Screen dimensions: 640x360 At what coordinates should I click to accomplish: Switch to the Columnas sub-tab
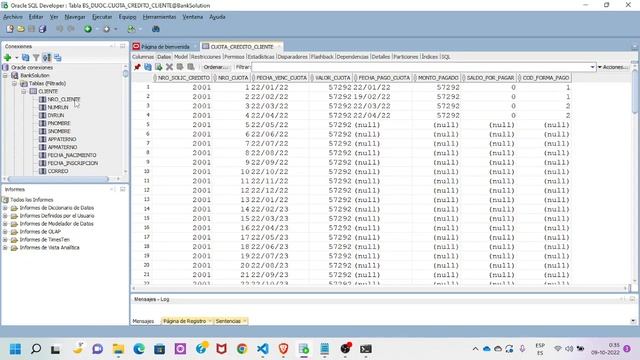pyautogui.click(x=143, y=57)
